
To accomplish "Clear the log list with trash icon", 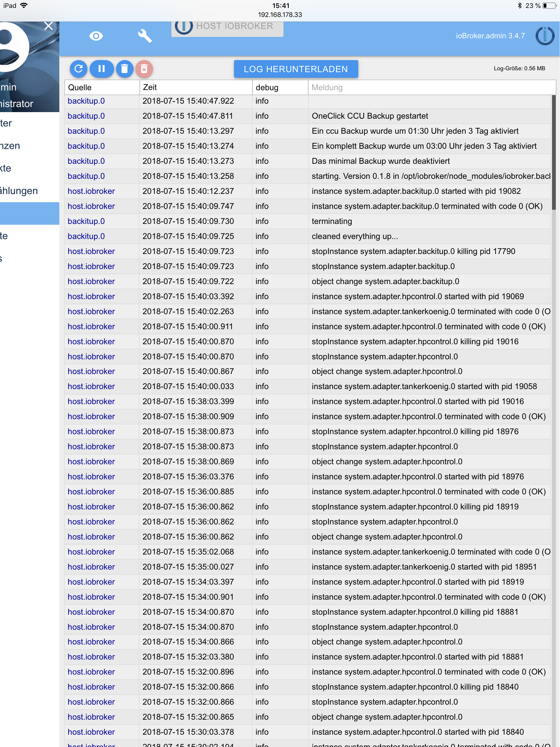I will (x=124, y=69).
